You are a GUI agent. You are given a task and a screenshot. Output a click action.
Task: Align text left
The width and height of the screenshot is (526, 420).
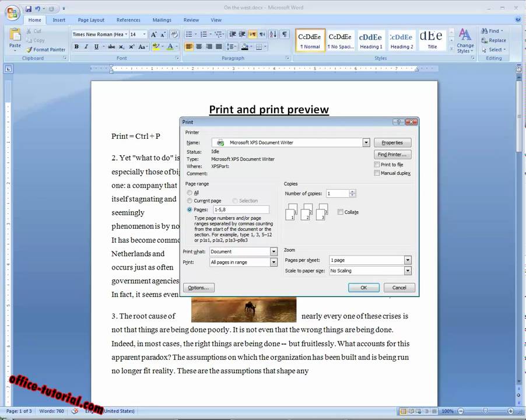pos(189,47)
